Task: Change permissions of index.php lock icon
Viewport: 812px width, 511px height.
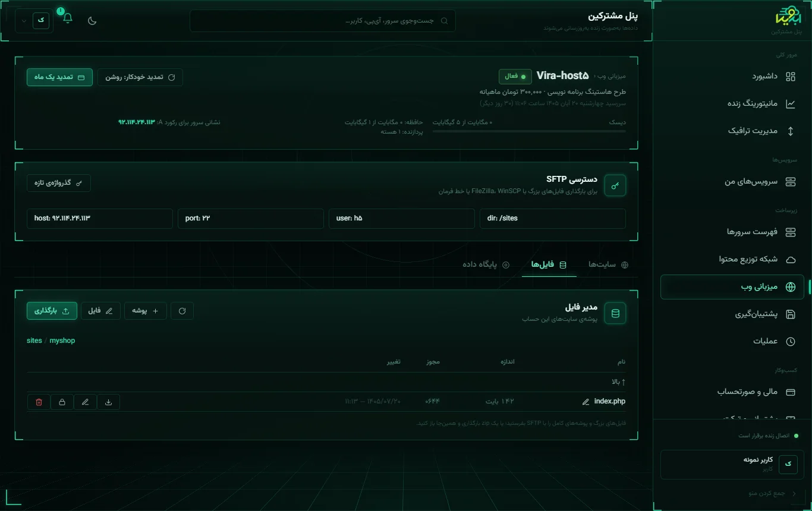Action: point(62,402)
